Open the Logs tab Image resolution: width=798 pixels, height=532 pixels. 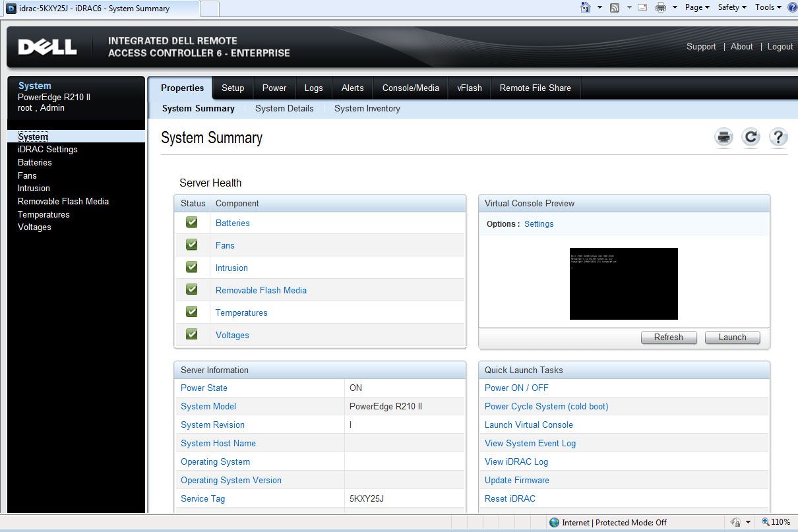[314, 88]
